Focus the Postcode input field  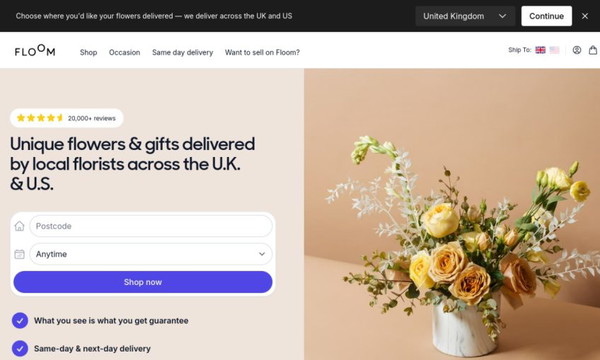tap(151, 226)
